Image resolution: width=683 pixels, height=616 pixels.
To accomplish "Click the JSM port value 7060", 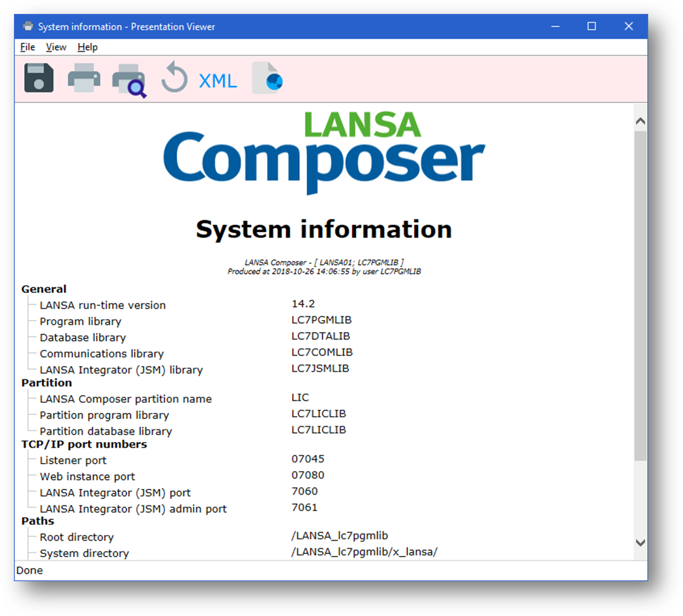I will point(304,491).
